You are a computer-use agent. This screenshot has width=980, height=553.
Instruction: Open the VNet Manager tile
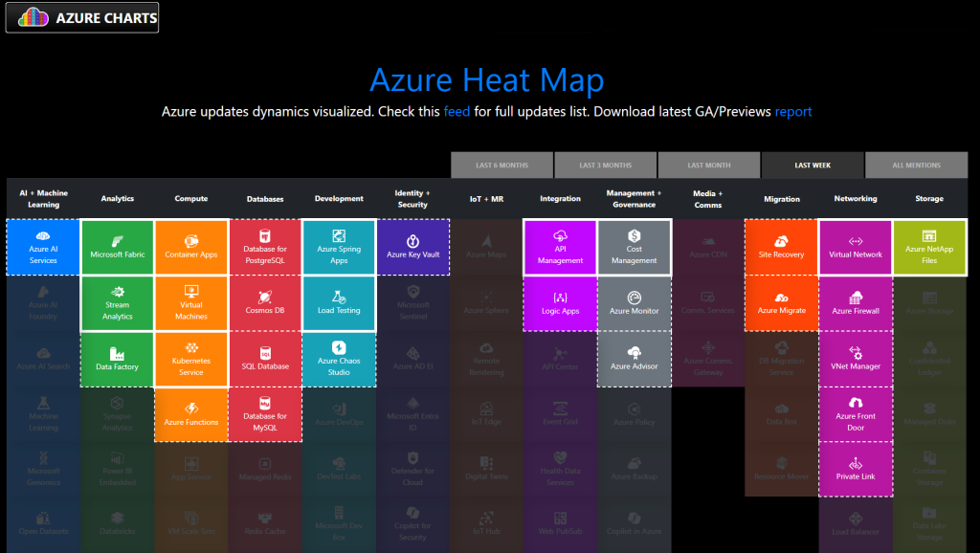[x=856, y=360]
